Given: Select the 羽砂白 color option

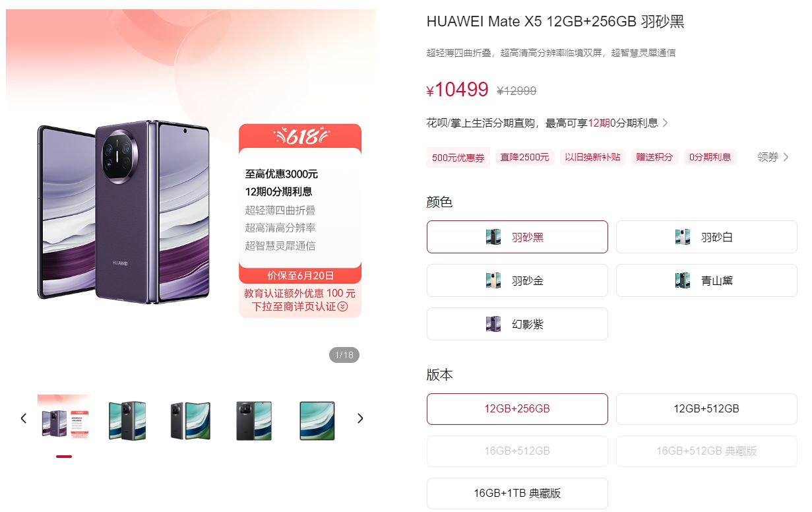Looking at the screenshot, I should click(x=706, y=237).
